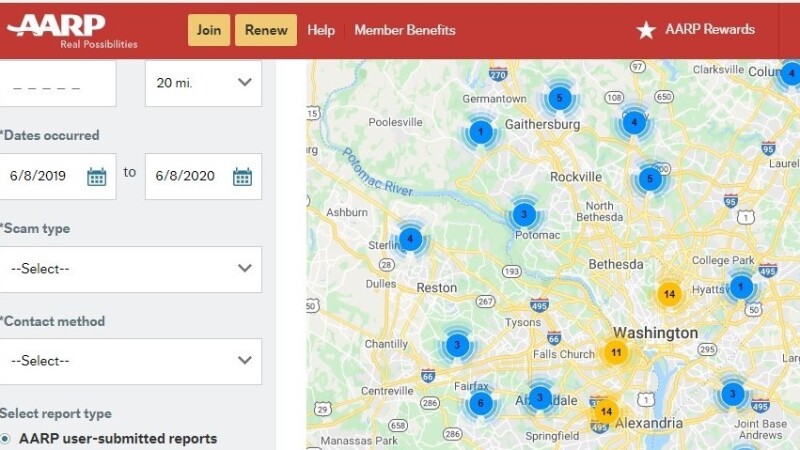Click the route 97 highway shield
Image resolution: width=800 pixels, height=450 pixels.
[x=638, y=67]
